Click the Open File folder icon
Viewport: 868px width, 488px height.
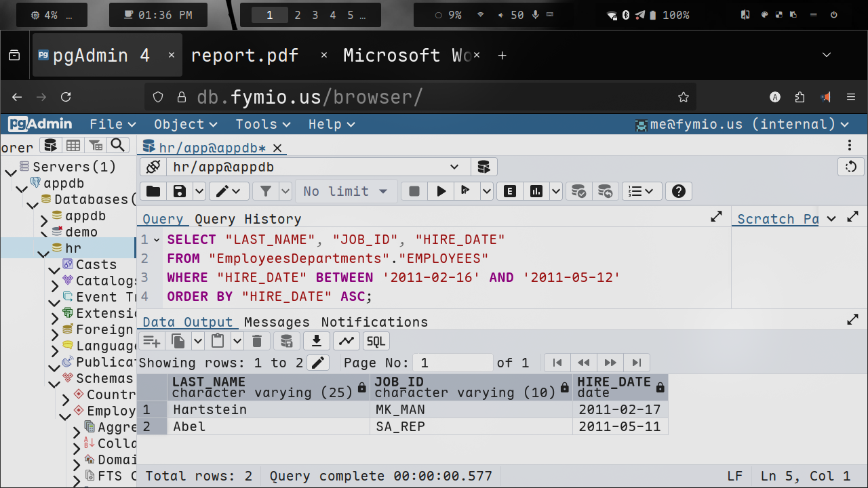[x=153, y=192]
